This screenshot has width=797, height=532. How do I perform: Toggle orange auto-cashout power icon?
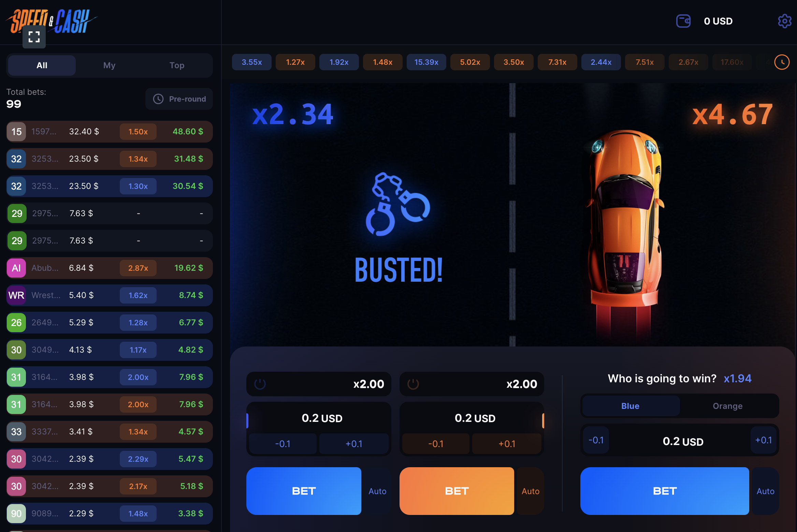pyautogui.click(x=413, y=384)
